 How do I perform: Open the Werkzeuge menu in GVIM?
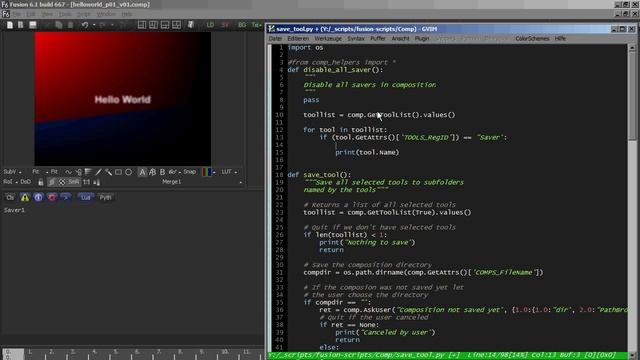coord(328,38)
